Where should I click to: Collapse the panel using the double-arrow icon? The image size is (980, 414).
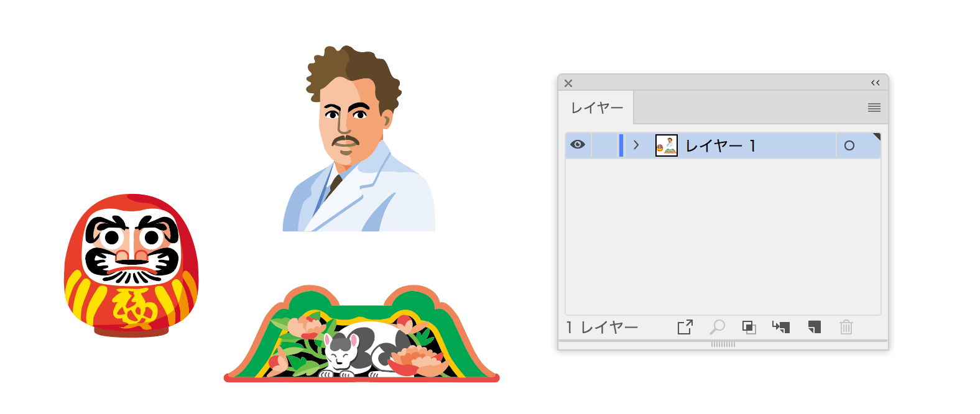(875, 83)
